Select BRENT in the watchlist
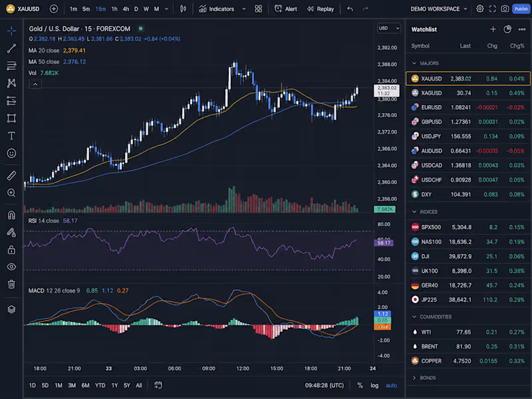The height and width of the screenshot is (399, 532). pyautogui.click(x=468, y=346)
